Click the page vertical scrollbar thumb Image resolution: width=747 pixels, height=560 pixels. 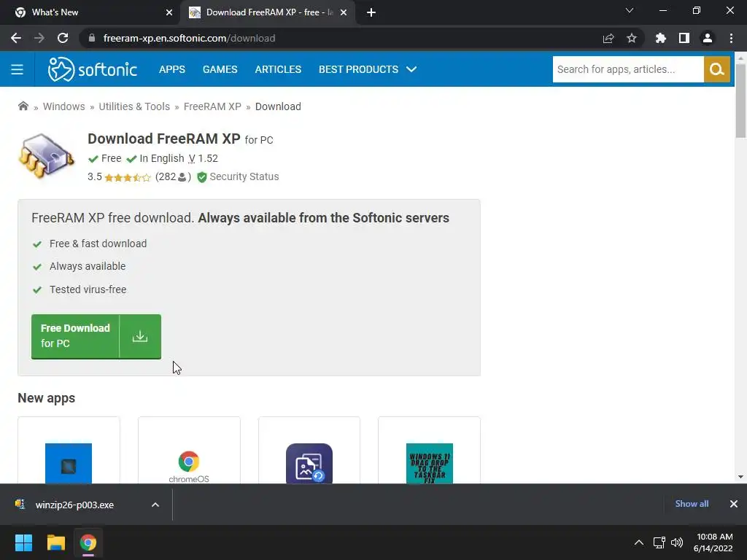pyautogui.click(x=740, y=101)
